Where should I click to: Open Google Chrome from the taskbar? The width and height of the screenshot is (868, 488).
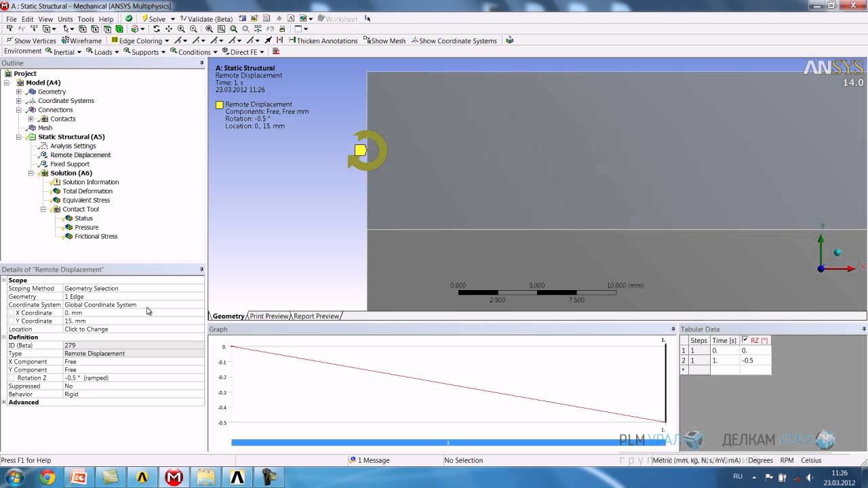pos(47,477)
